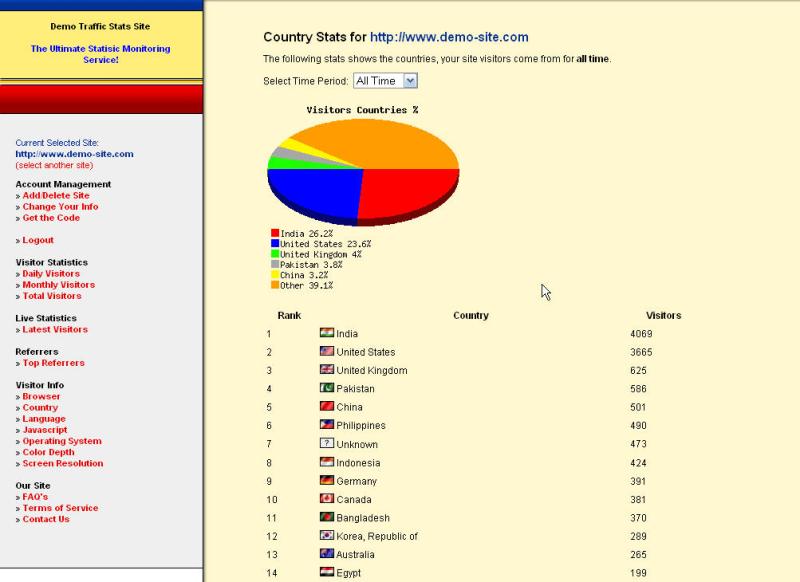Click the Egypt flag icon
The width and height of the screenshot is (800, 582).
tap(327, 572)
